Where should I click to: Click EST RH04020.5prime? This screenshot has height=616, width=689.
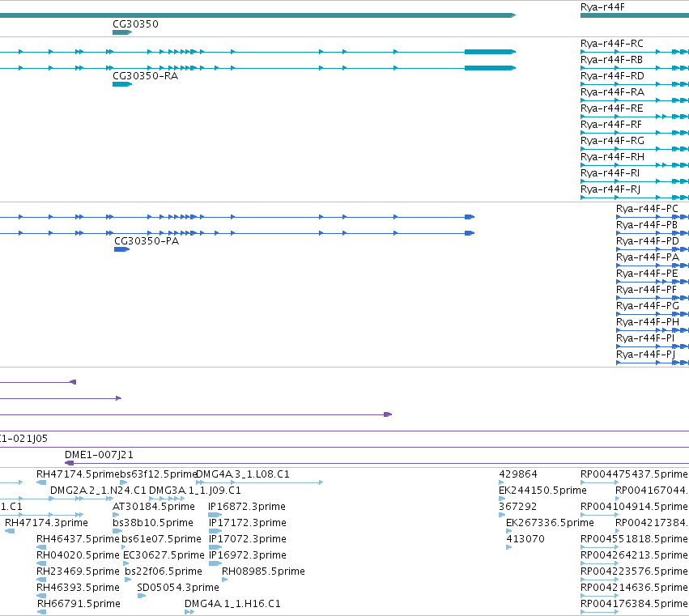[78, 555]
